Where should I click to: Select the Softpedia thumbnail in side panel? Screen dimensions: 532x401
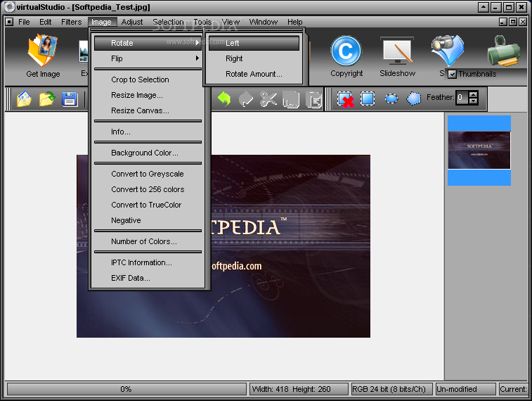pyautogui.click(x=479, y=151)
